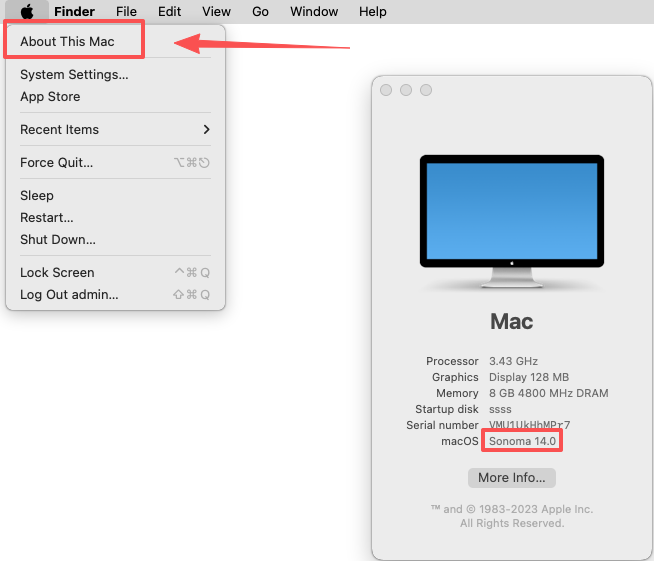Open the Edit menu
The image size is (654, 561).
point(169,11)
